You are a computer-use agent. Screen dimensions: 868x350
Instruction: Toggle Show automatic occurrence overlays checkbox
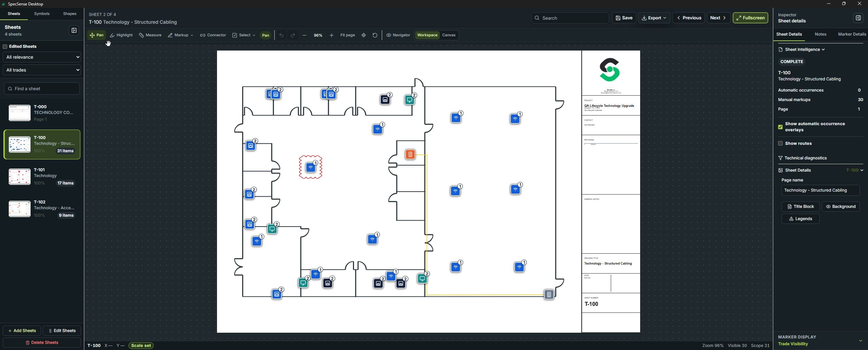pyautogui.click(x=780, y=127)
